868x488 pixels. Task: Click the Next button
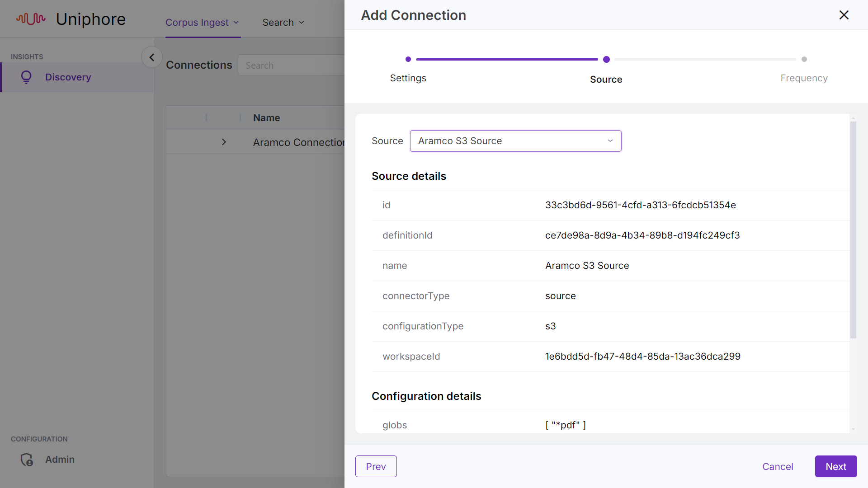pyautogui.click(x=835, y=466)
